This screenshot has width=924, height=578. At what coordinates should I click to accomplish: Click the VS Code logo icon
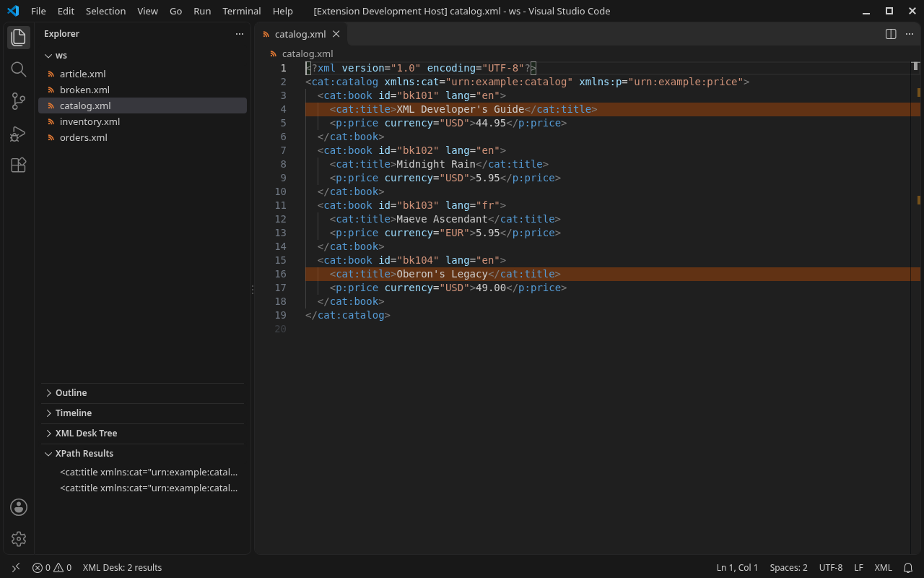pyautogui.click(x=13, y=11)
